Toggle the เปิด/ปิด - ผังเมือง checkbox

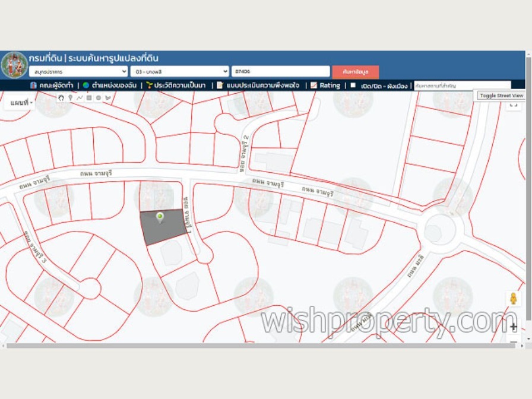click(x=353, y=85)
